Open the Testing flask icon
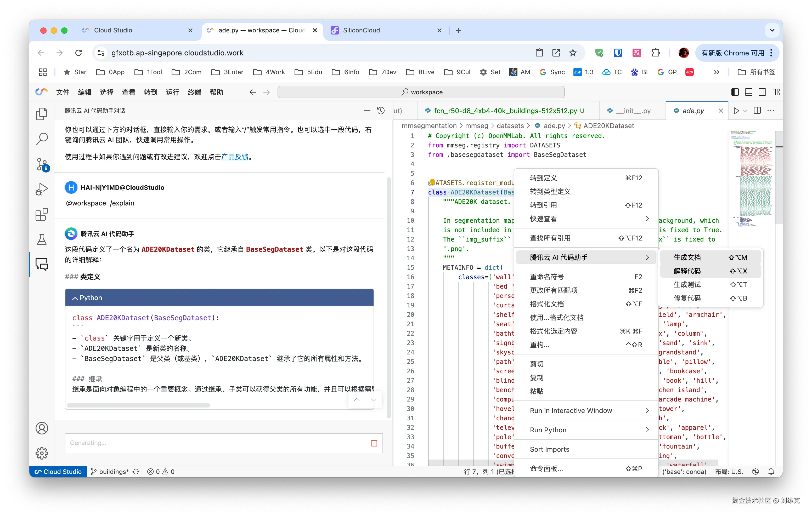Viewport: 812px width, 516px height. 42,240
